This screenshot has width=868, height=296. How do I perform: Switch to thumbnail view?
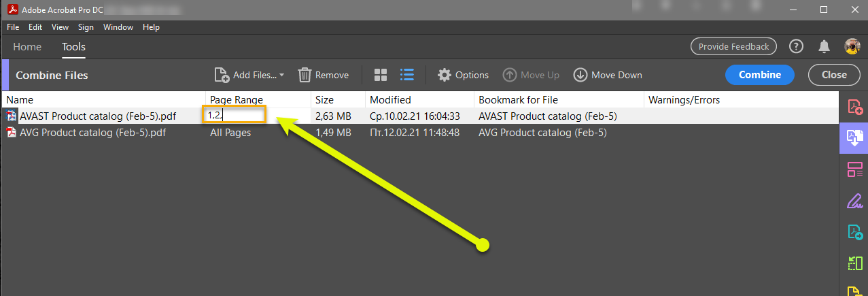pyautogui.click(x=381, y=75)
